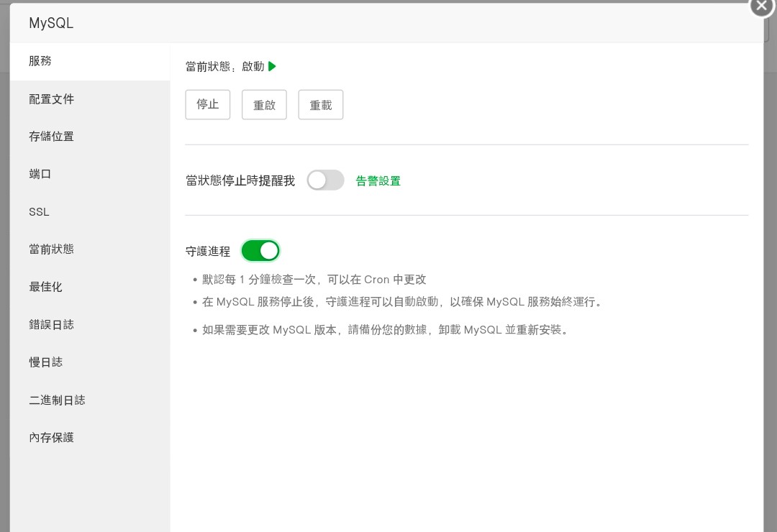Click the 當前狀態：啟動 status text
The width and height of the screenshot is (777, 532).
(225, 66)
